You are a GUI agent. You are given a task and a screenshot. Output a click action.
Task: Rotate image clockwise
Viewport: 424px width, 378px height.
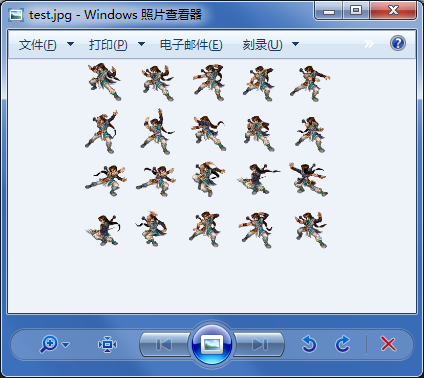(x=343, y=344)
